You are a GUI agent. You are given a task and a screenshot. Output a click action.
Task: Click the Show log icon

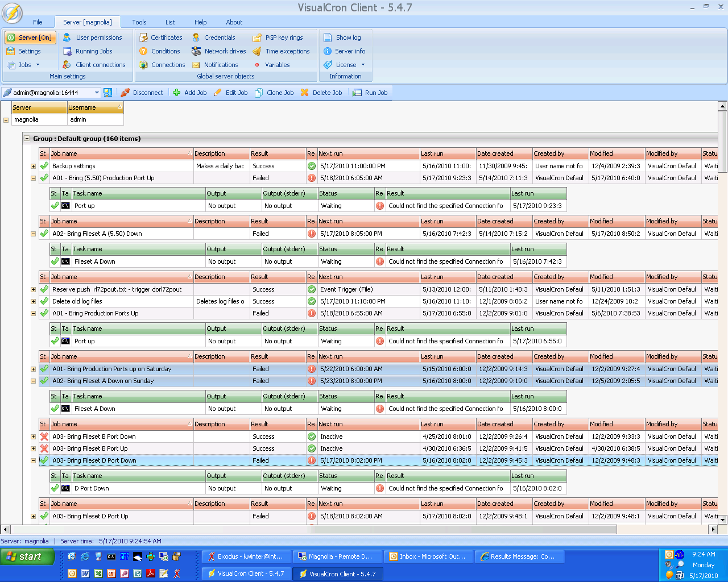328,38
